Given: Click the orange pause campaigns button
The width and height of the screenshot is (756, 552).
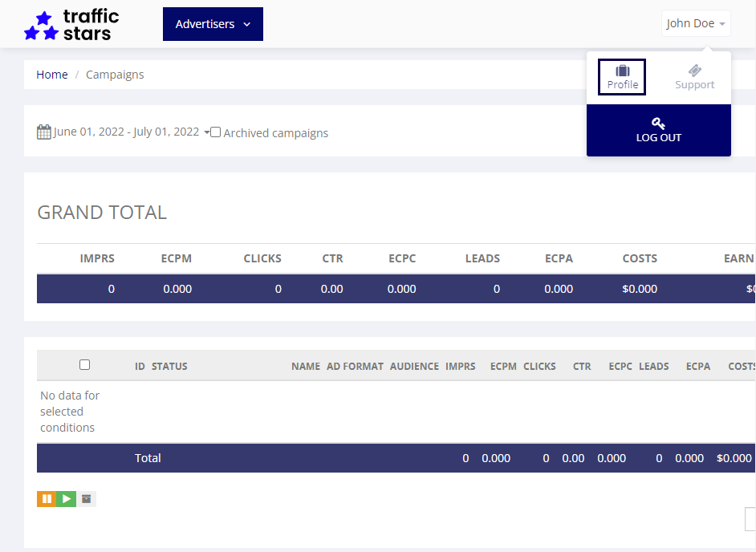Looking at the screenshot, I should [47, 499].
